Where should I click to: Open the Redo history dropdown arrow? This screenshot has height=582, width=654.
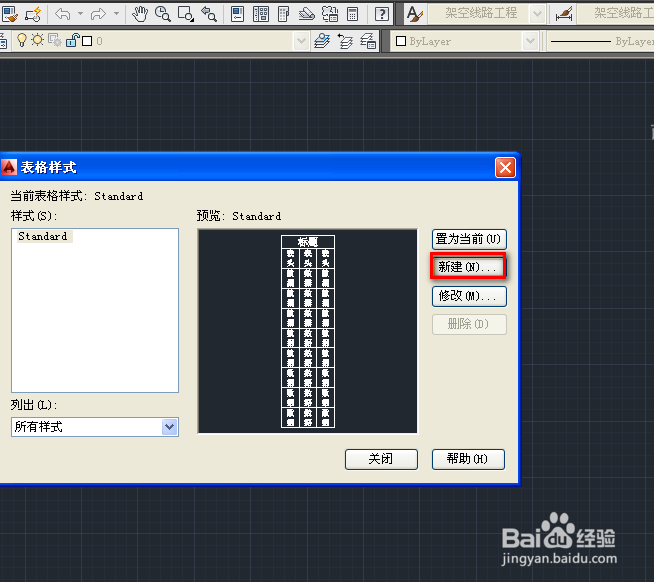(117, 14)
